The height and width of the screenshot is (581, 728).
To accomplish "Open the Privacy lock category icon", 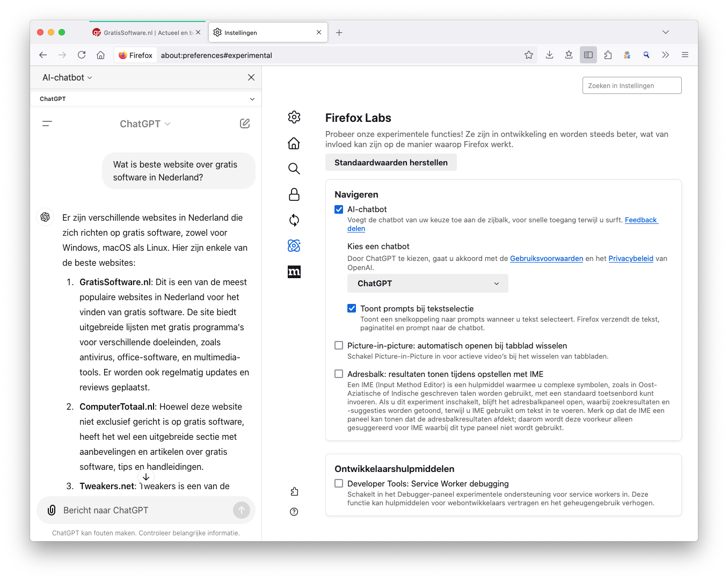I will point(294,194).
